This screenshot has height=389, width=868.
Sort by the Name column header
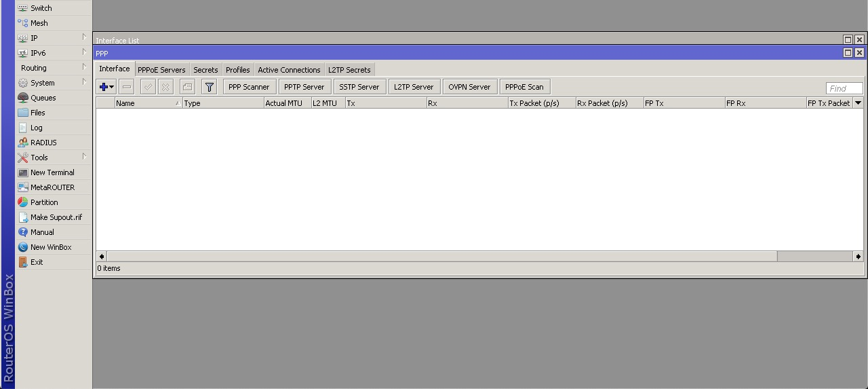[149, 103]
